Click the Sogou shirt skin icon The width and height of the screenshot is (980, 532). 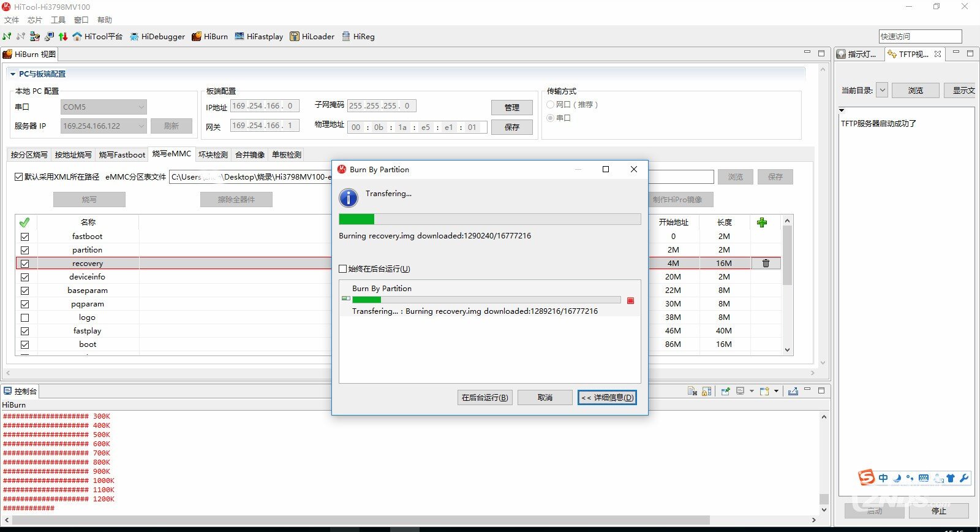click(951, 478)
